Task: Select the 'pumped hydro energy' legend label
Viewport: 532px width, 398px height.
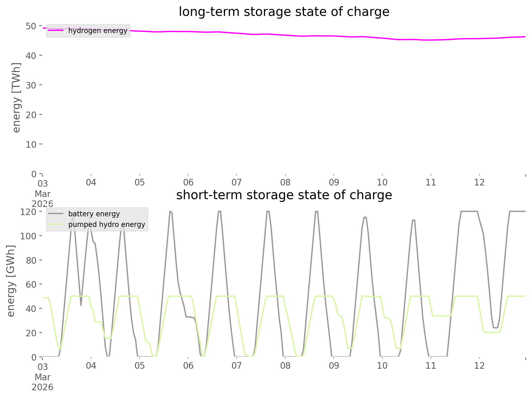Action: pos(107,224)
